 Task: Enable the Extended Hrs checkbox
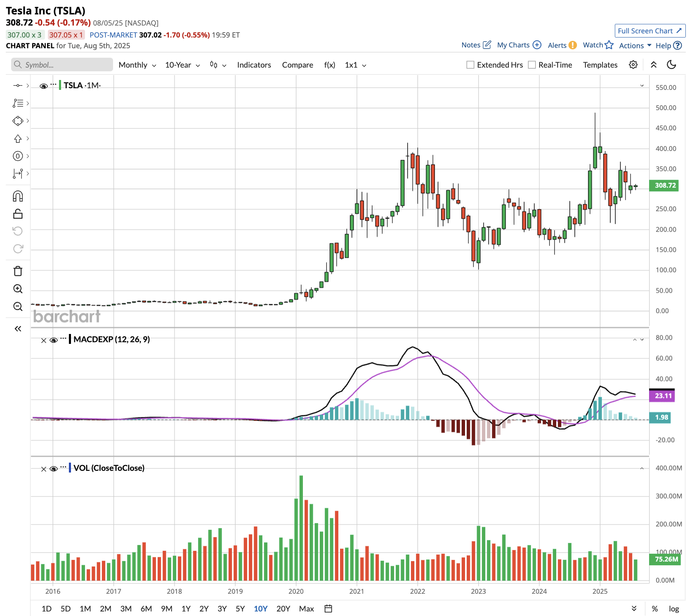point(470,65)
